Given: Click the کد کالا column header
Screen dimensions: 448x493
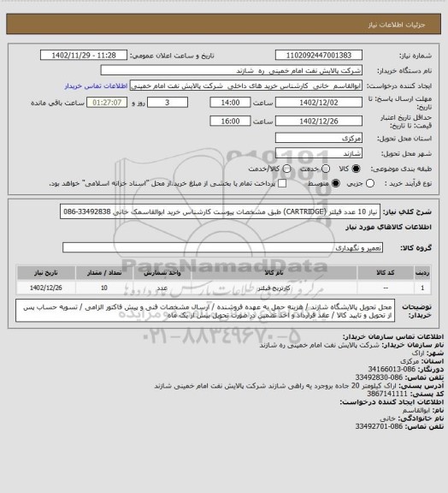Looking at the screenshot, I should [x=386, y=272].
